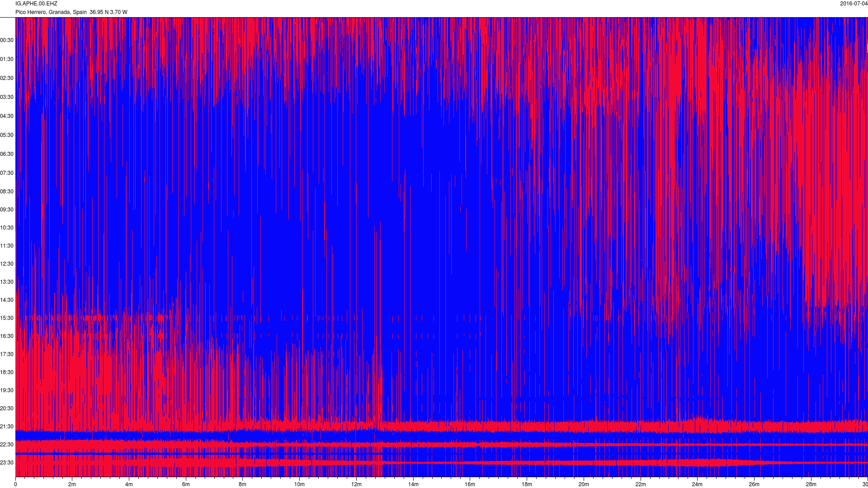
Task: Click the 13:30 time row label
Action: (7, 282)
